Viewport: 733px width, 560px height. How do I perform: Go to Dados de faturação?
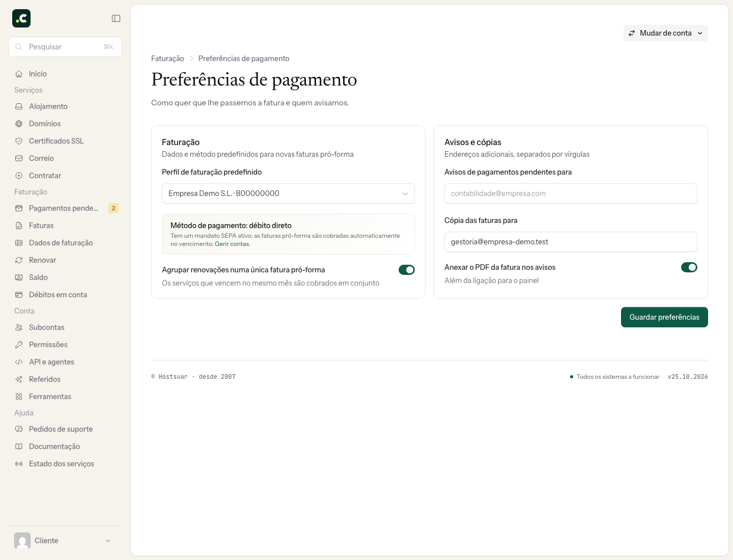(65, 243)
